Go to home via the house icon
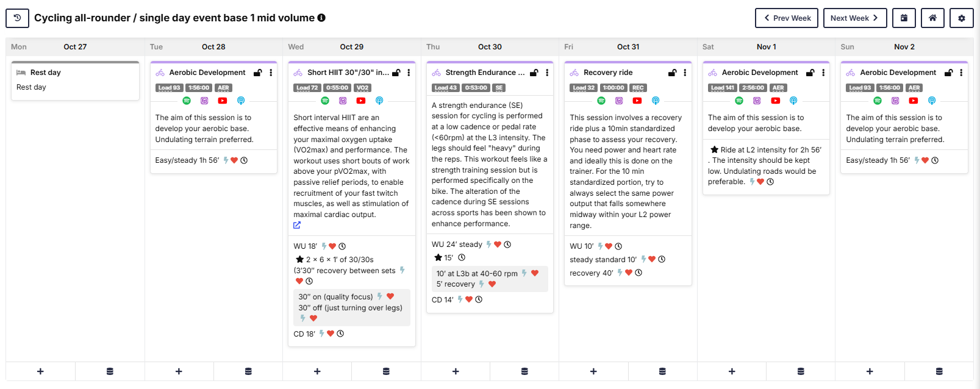Viewport: 980px width, 389px height. pos(932,18)
